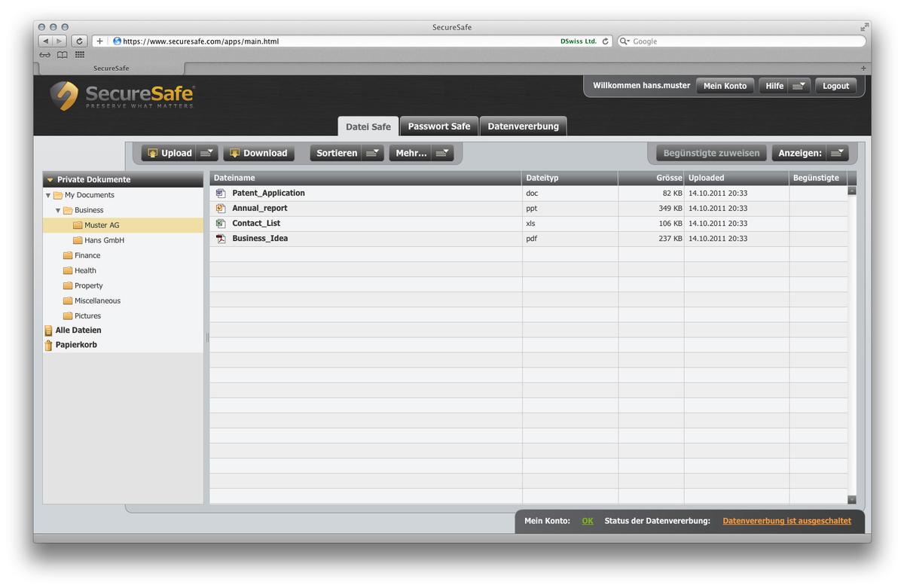Sort by the Dateityp column header
This screenshot has width=904, height=588.
[570, 178]
